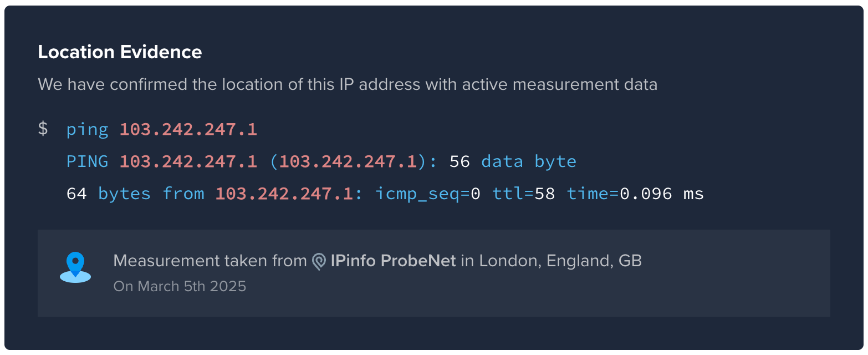Select the ping command word
868x355 pixels.
[87, 130]
